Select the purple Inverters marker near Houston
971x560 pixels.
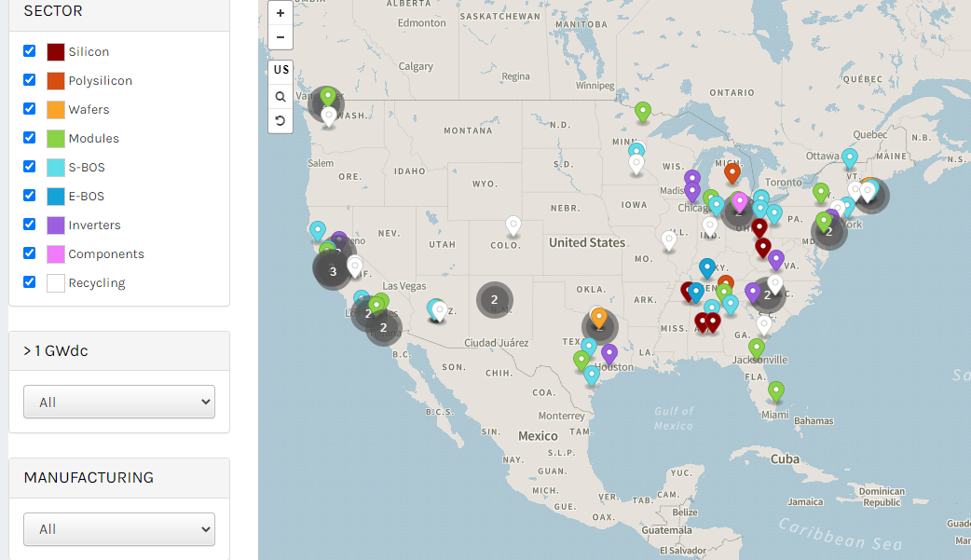[609, 354]
